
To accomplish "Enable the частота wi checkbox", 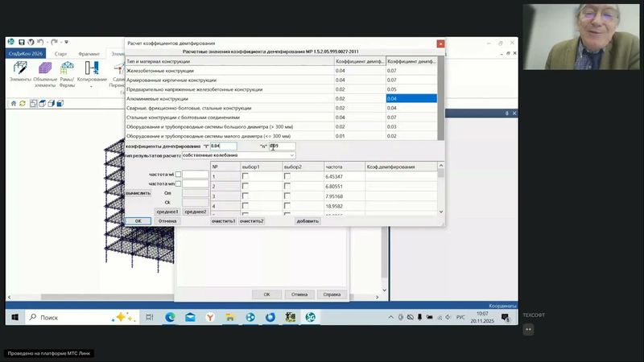I will click(179, 175).
